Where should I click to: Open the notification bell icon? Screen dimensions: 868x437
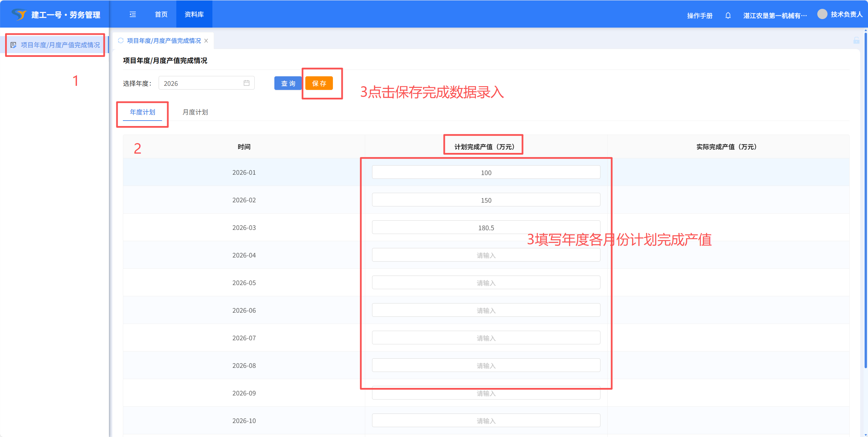[728, 15]
